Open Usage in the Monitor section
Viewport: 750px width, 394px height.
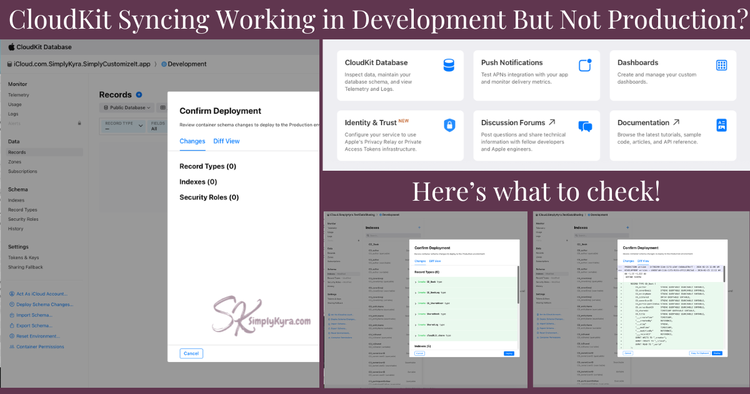15,104
